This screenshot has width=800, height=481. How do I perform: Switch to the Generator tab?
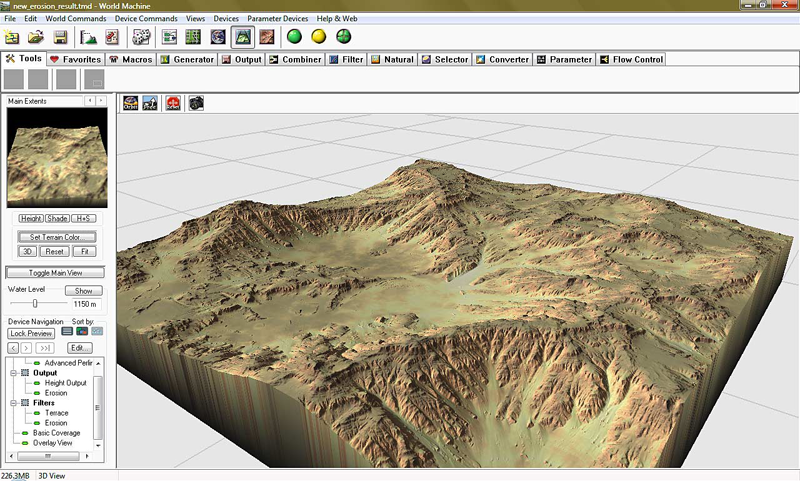(x=187, y=59)
